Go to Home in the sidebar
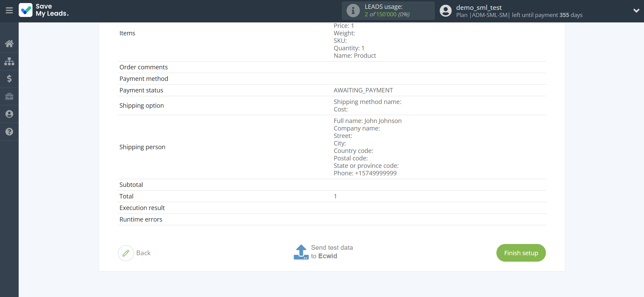Screen dimensions: 644x297 coord(9,43)
